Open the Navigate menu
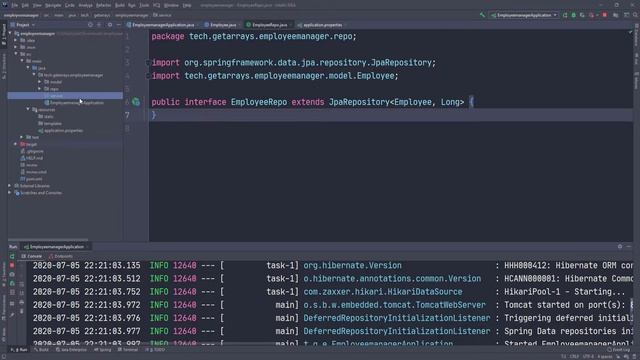Viewport: 640px width, 360px height. coord(53,5)
